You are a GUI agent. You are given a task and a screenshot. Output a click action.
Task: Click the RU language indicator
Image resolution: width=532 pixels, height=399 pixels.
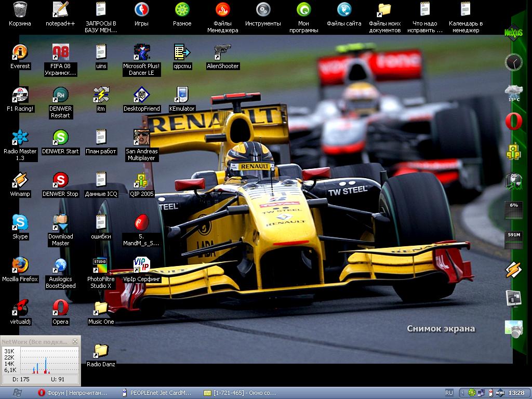[449, 393]
